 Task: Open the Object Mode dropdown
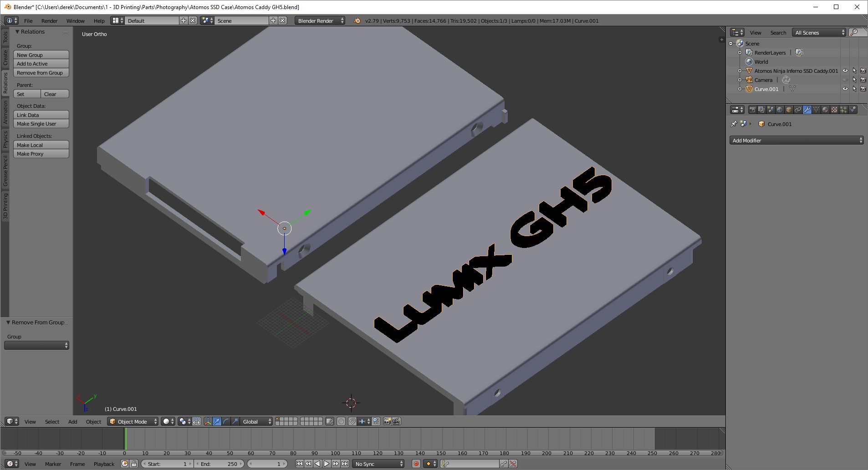coord(133,421)
